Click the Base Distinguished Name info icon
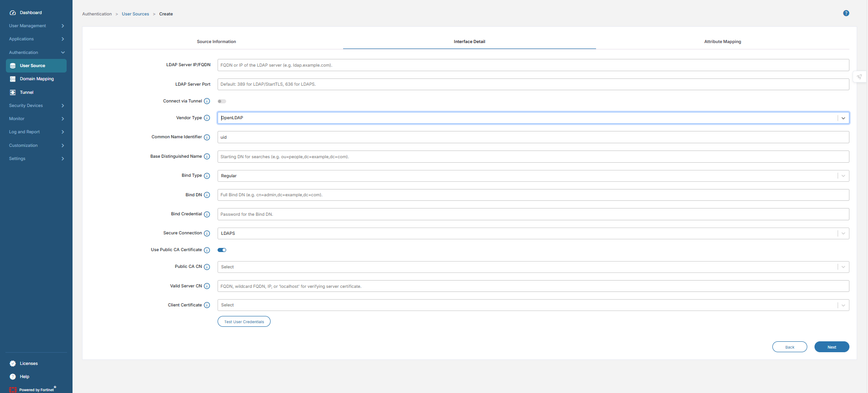Image resolution: width=868 pixels, height=393 pixels. click(207, 156)
